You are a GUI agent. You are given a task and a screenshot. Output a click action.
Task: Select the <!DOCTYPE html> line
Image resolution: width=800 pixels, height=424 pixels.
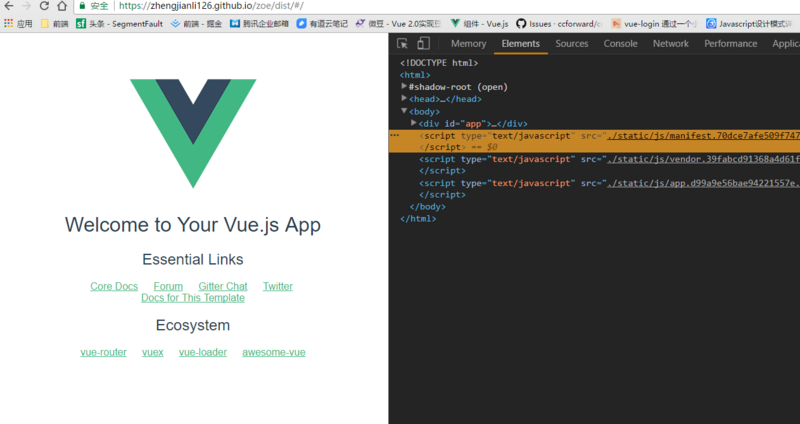[439, 63]
